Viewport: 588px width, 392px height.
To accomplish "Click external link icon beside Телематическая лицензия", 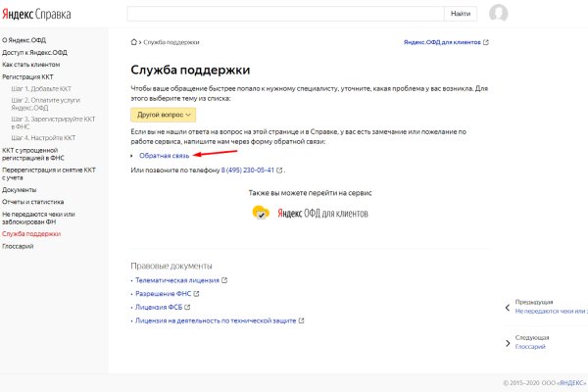I will 225,280.
